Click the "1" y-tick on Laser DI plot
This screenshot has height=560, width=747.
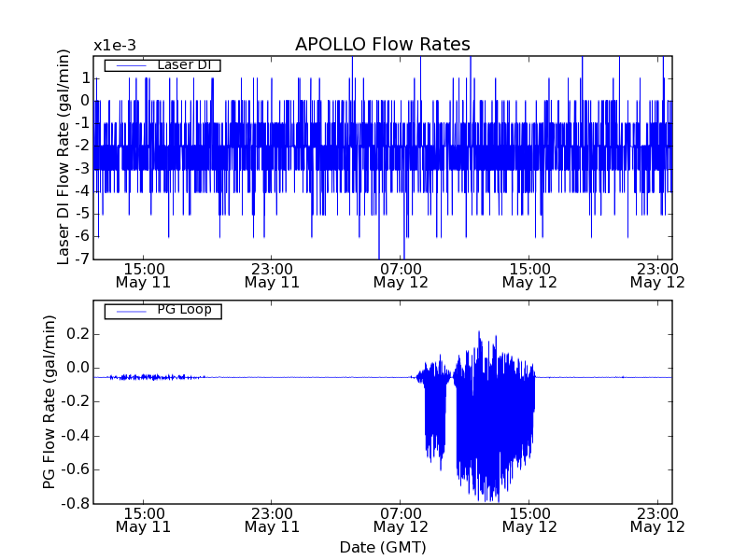84,77
